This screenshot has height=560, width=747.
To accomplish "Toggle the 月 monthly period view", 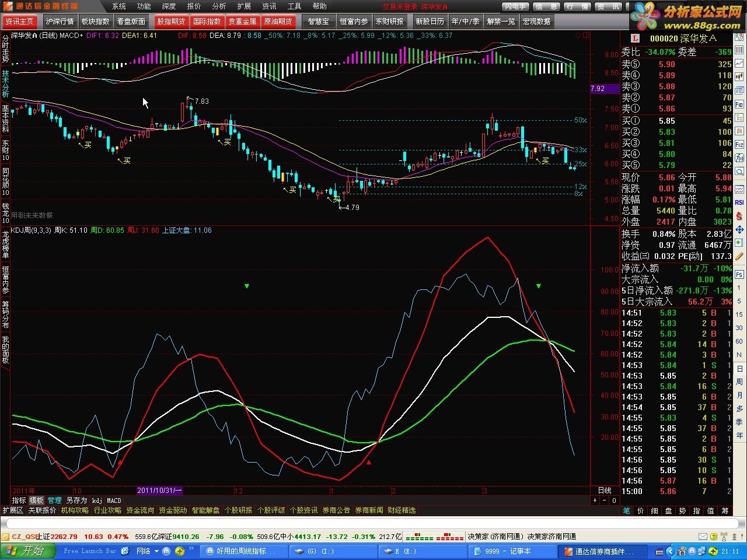I will [739, 395].
